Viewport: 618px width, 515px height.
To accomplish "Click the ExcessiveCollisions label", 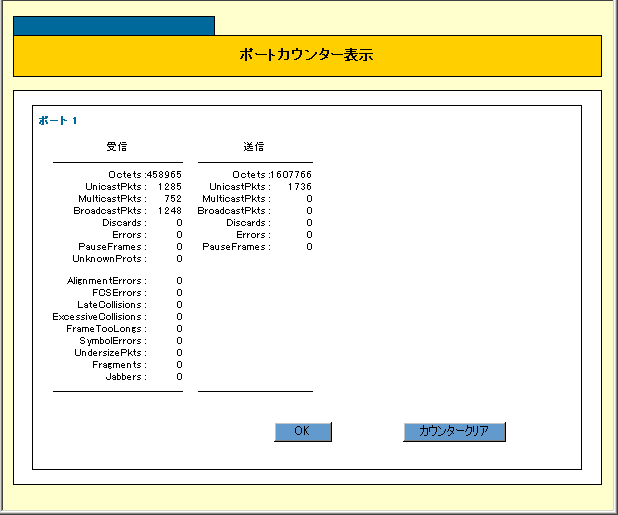I will click(x=99, y=317).
